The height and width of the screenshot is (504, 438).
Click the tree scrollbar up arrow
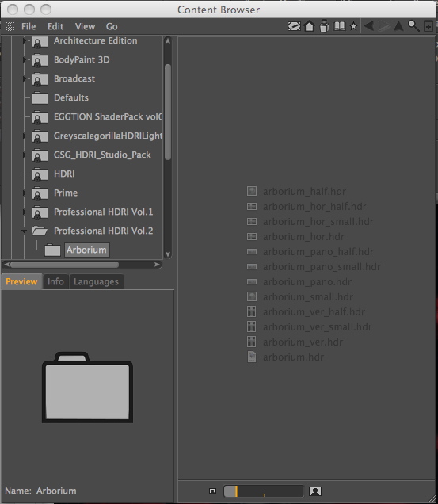[x=168, y=41]
